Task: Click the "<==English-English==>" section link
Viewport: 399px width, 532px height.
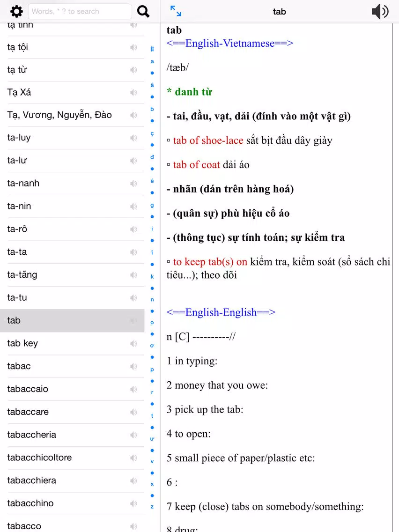Action: click(x=221, y=312)
